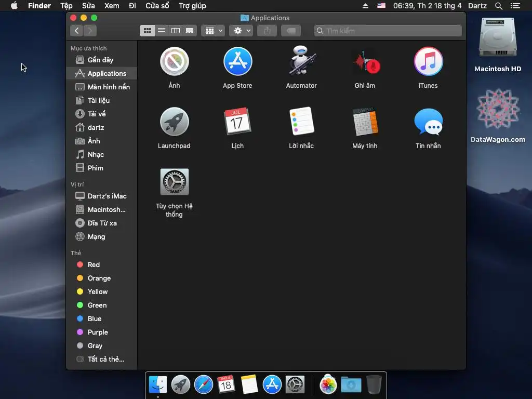Select Macintosh... disk in sidebar
This screenshot has height=399, width=532.
(102, 210)
